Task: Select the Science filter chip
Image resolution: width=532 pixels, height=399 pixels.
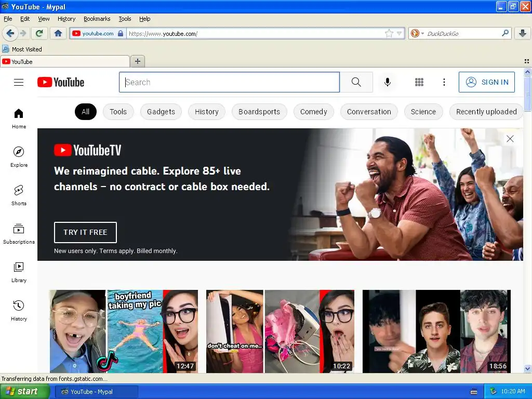Action: (x=423, y=112)
